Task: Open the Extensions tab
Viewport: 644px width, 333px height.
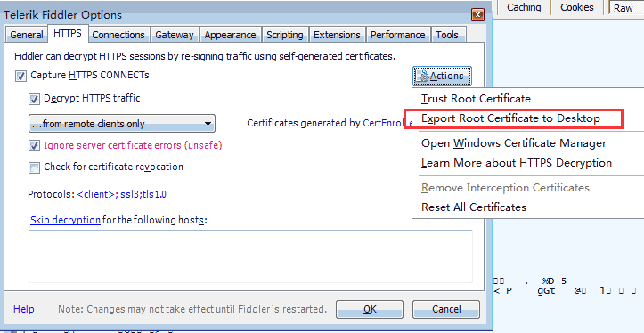Action: (x=337, y=35)
